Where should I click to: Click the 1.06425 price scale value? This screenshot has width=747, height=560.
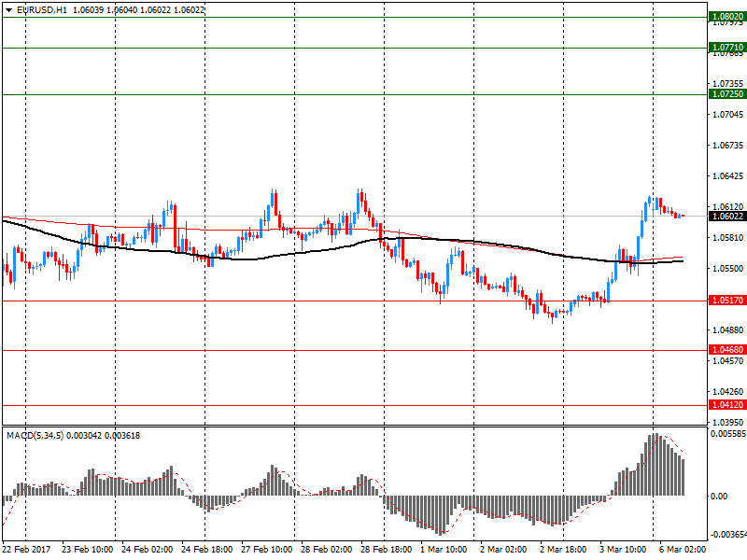(727, 176)
